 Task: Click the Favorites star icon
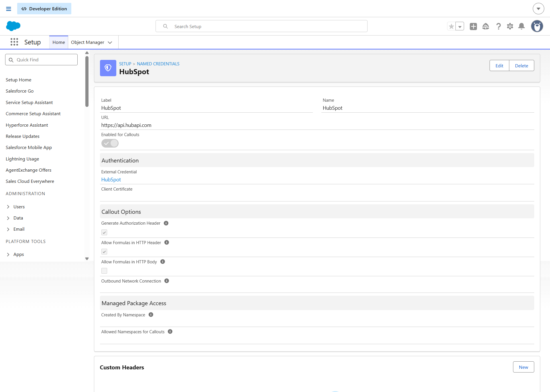tap(451, 26)
